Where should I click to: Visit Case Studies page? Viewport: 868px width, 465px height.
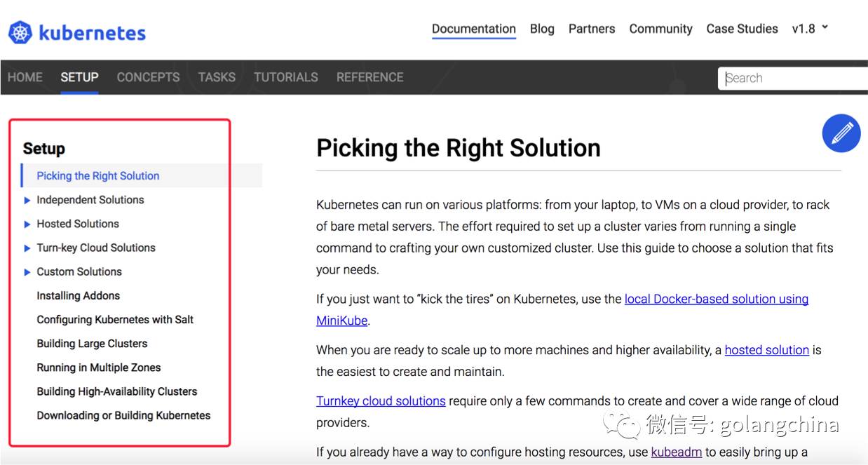pyautogui.click(x=742, y=29)
